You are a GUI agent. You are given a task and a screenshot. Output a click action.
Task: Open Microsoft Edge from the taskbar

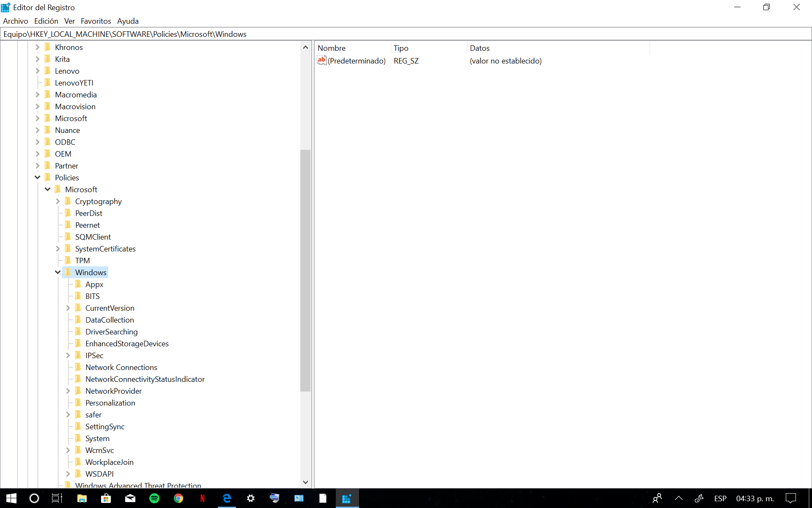(227, 498)
